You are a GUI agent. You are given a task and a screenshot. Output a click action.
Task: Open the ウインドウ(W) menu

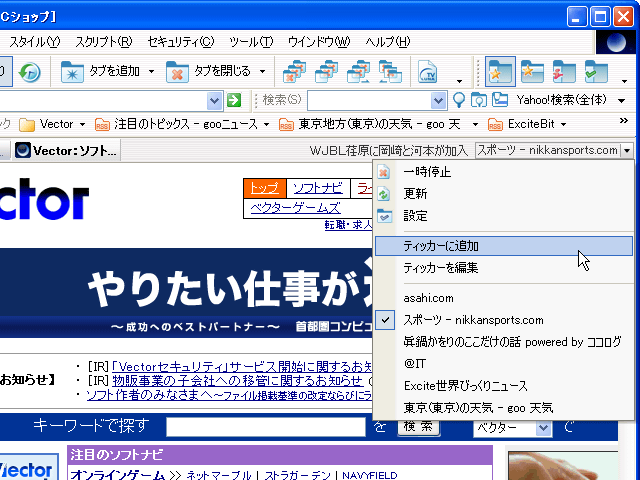(x=319, y=42)
